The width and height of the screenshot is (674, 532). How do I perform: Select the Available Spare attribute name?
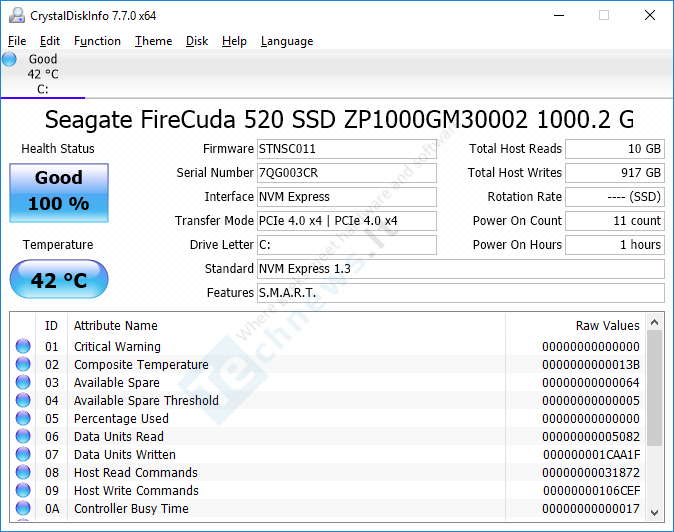point(116,382)
